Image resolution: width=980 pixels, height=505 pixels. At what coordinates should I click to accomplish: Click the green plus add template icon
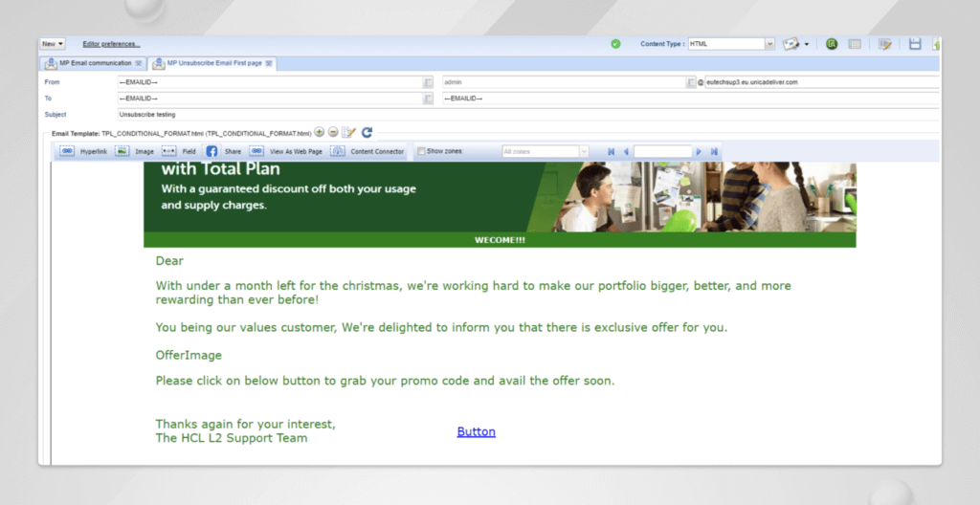click(x=320, y=133)
